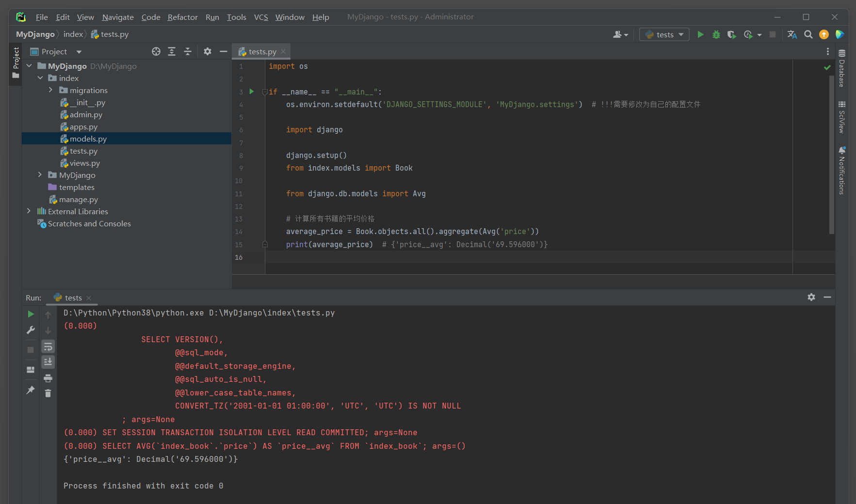Screen dimensions: 856x504
Task: Click the green inspection checkmark in editor
Action: (827, 67)
